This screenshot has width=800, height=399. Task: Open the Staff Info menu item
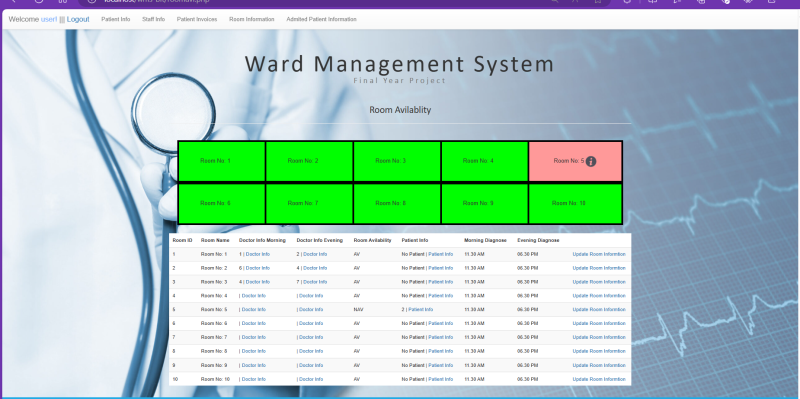tap(153, 19)
